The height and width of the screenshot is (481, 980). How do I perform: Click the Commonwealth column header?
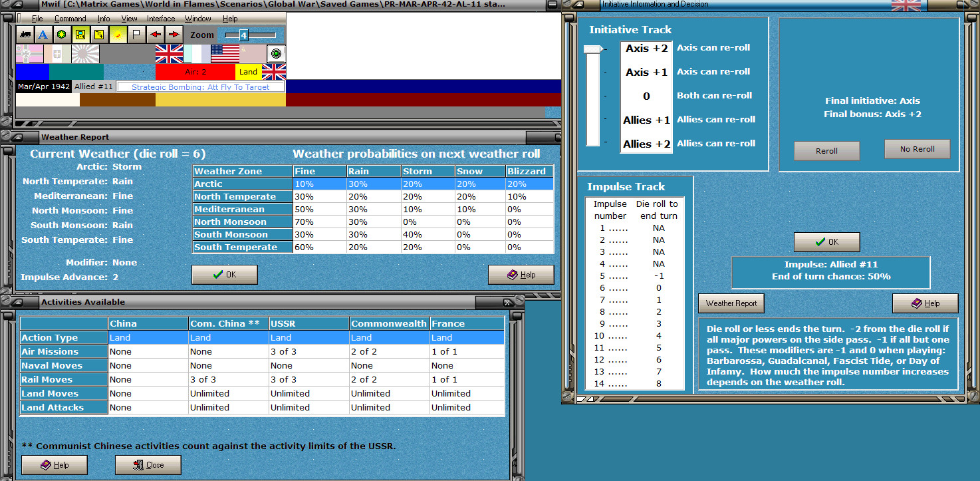pyautogui.click(x=390, y=324)
